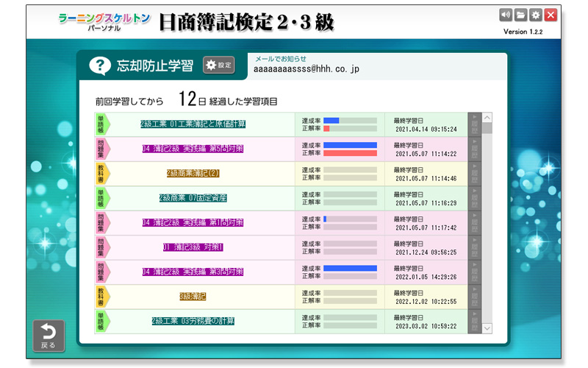Click 単語帳 tag of 07固定資産 row
Screen dimensions: 588x368
click(x=102, y=198)
